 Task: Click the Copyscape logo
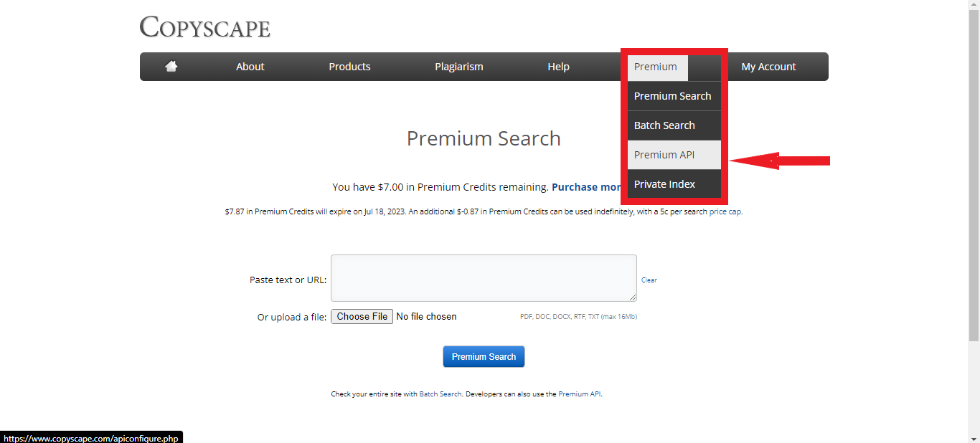pyautogui.click(x=205, y=27)
